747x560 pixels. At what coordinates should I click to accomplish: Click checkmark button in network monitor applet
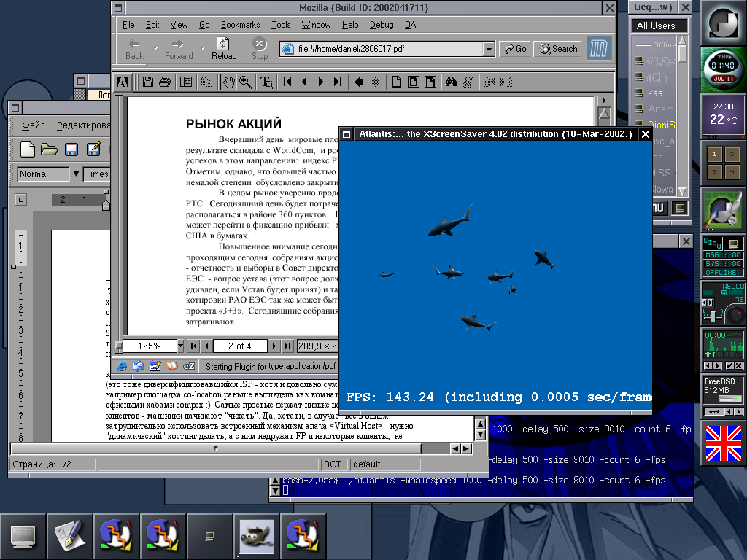729,366
